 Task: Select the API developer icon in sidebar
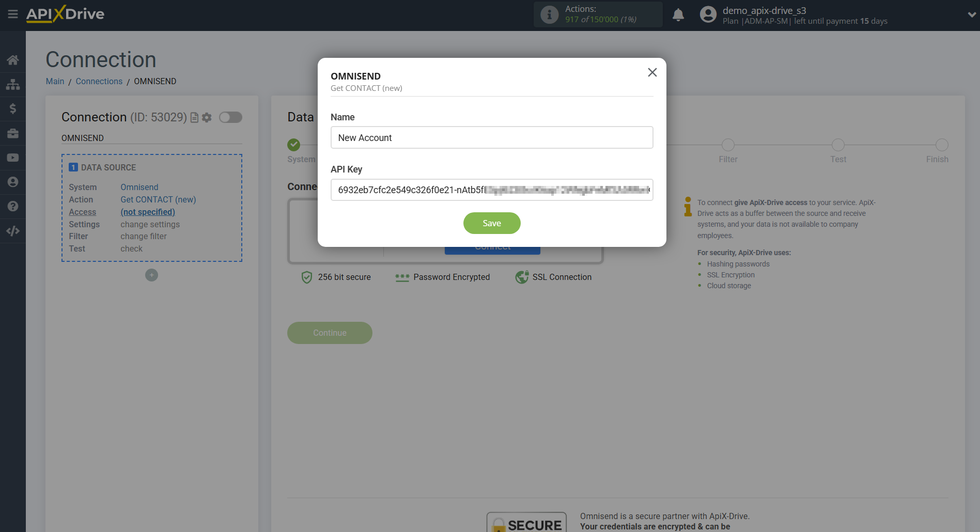(x=13, y=231)
